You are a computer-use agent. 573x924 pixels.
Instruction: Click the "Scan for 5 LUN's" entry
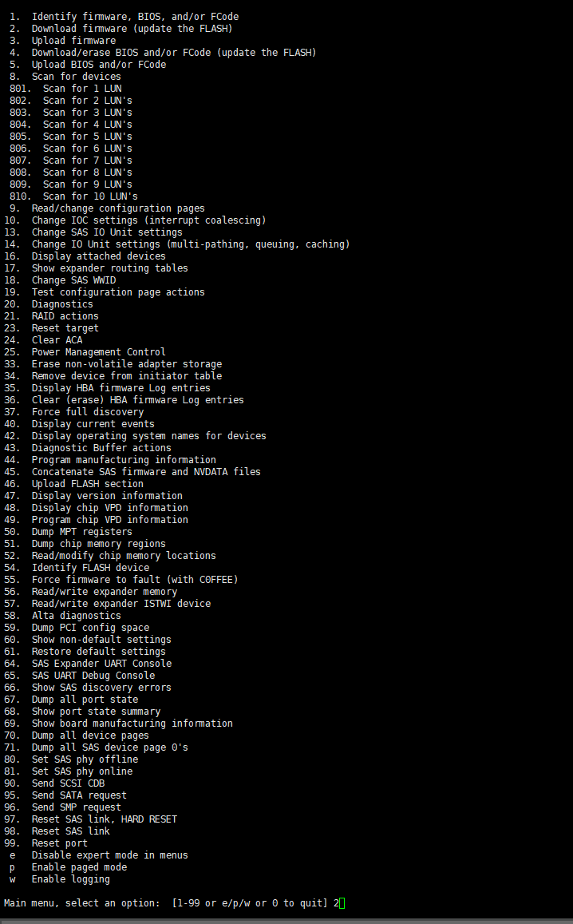pos(87,137)
